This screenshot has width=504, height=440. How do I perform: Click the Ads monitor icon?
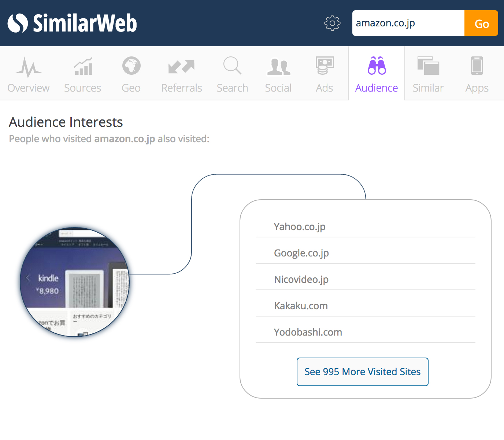[x=325, y=66]
